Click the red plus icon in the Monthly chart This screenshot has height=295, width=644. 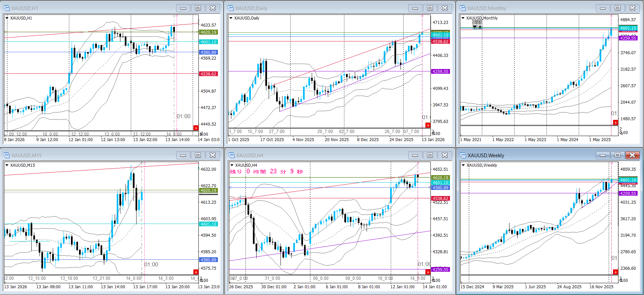point(615,123)
